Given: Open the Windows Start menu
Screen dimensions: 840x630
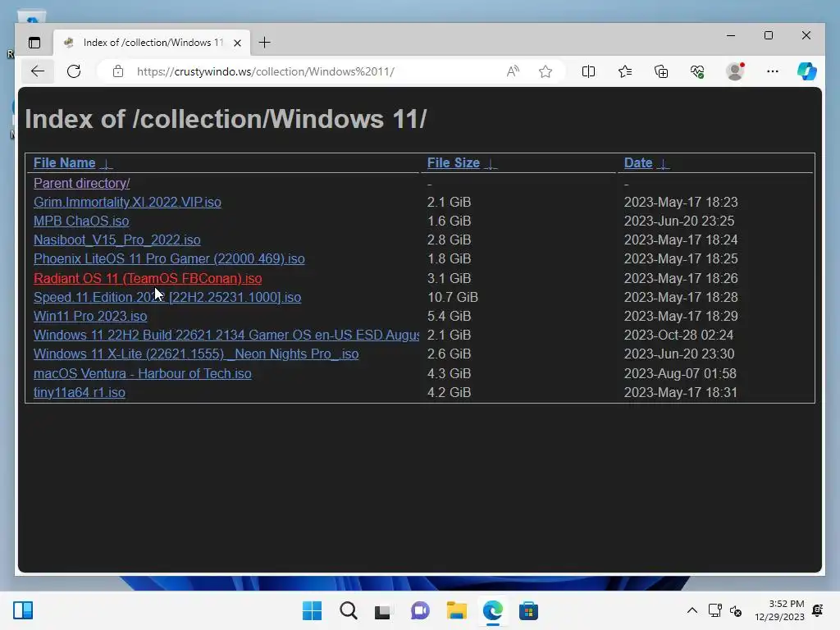Looking at the screenshot, I should click(x=313, y=610).
